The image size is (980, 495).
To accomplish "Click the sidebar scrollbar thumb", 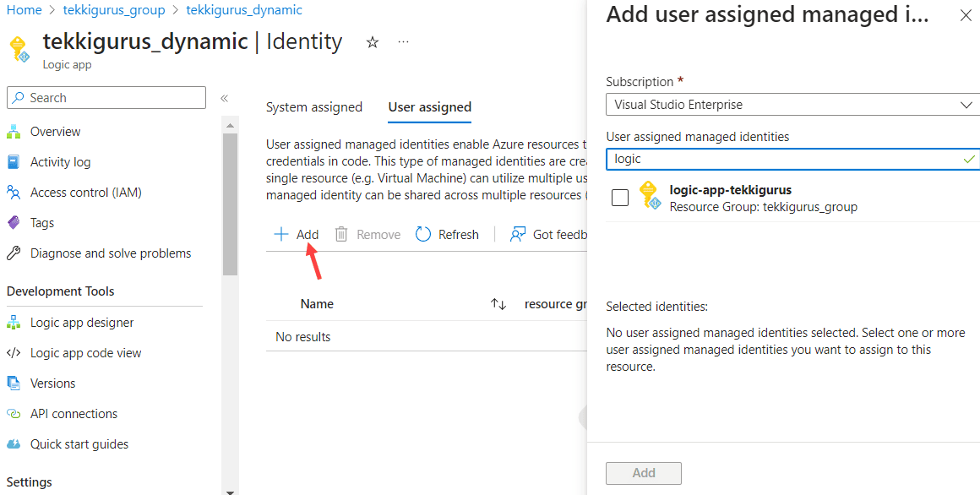I will [x=230, y=204].
